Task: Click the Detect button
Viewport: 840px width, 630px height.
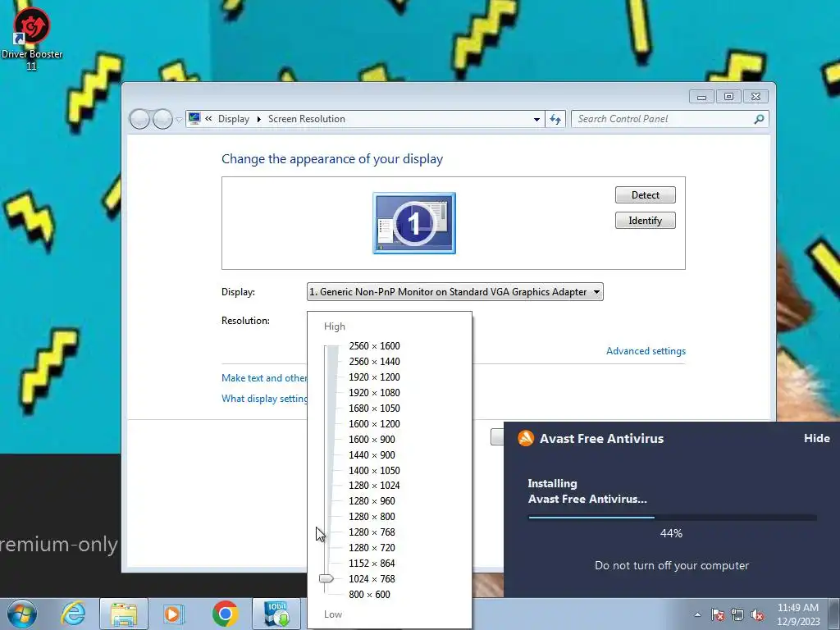Action: tap(645, 195)
